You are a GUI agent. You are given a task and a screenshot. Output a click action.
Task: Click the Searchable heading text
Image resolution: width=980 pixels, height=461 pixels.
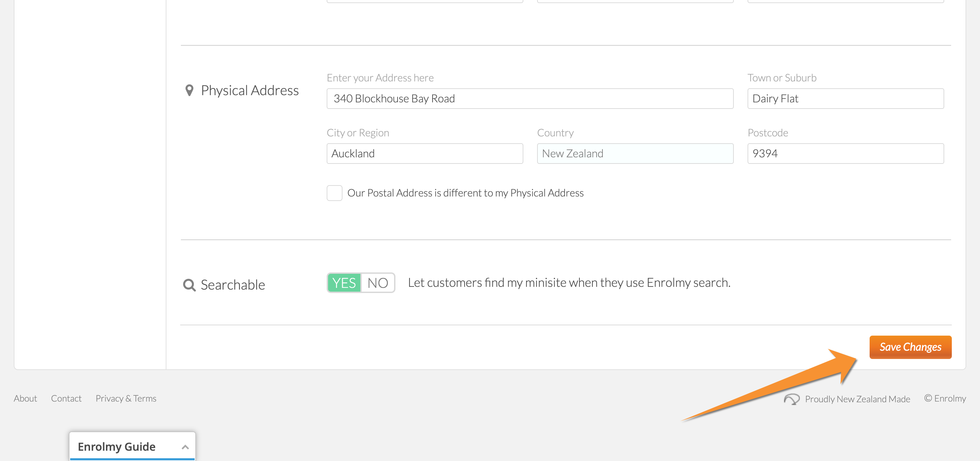(233, 285)
